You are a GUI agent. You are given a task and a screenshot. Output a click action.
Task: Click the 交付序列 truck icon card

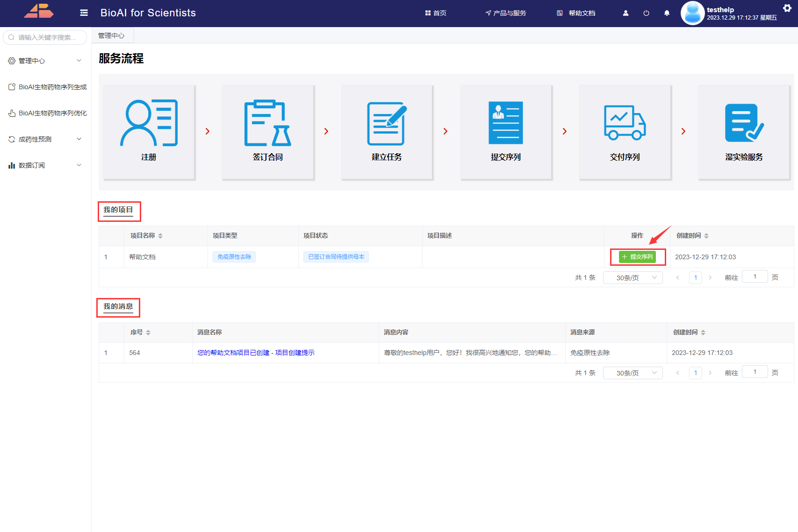coord(625,132)
